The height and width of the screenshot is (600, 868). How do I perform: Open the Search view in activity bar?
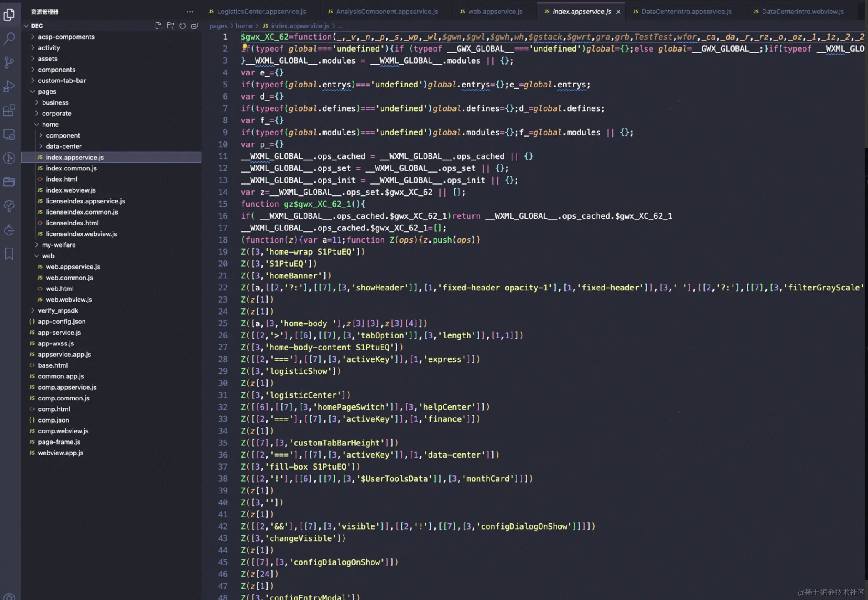pos(9,38)
